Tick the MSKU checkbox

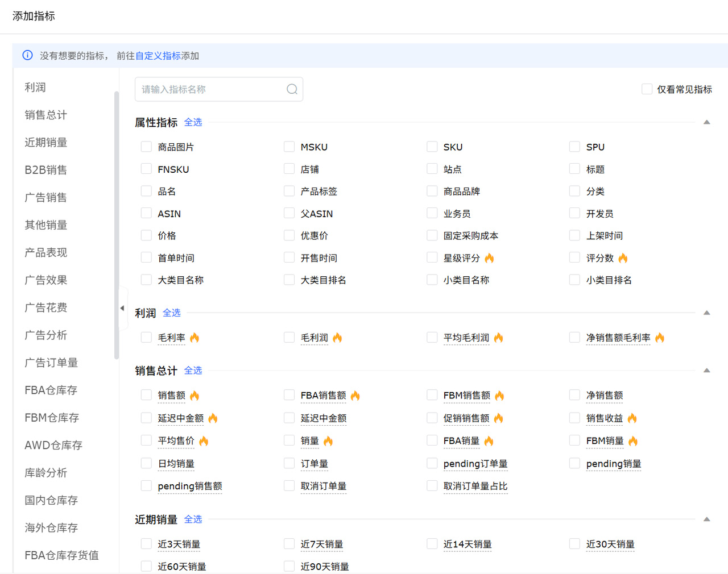pyautogui.click(x=289, y=147)
